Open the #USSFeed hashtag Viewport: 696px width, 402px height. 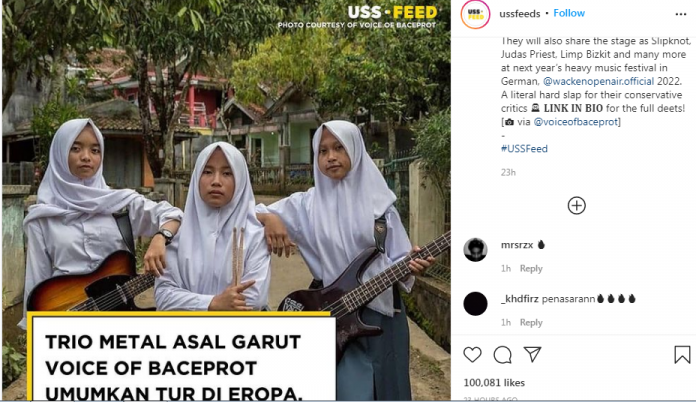[x=524, y=149]
